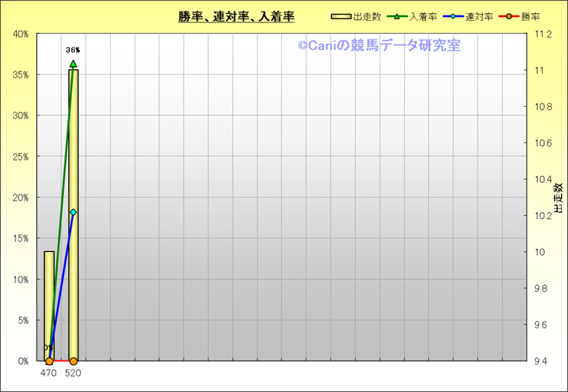Click the orange circle icon in legend

click(x=507, y=16)
